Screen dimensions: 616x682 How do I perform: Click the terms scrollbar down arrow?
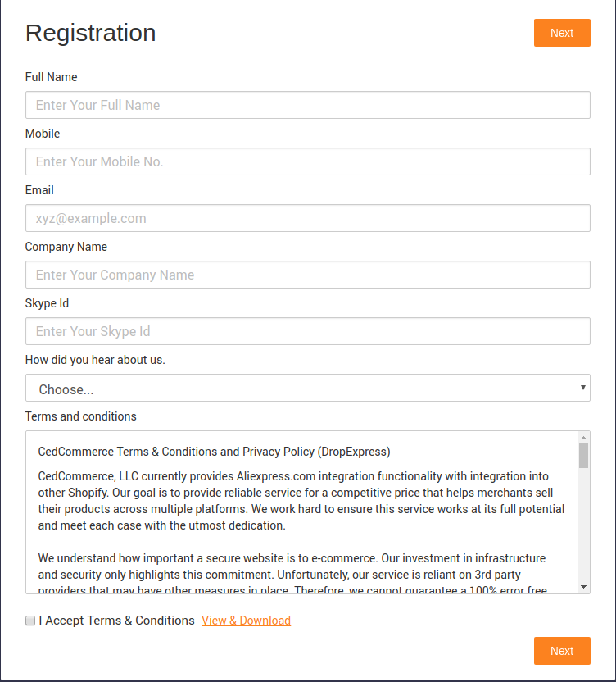tap(583, 587)
